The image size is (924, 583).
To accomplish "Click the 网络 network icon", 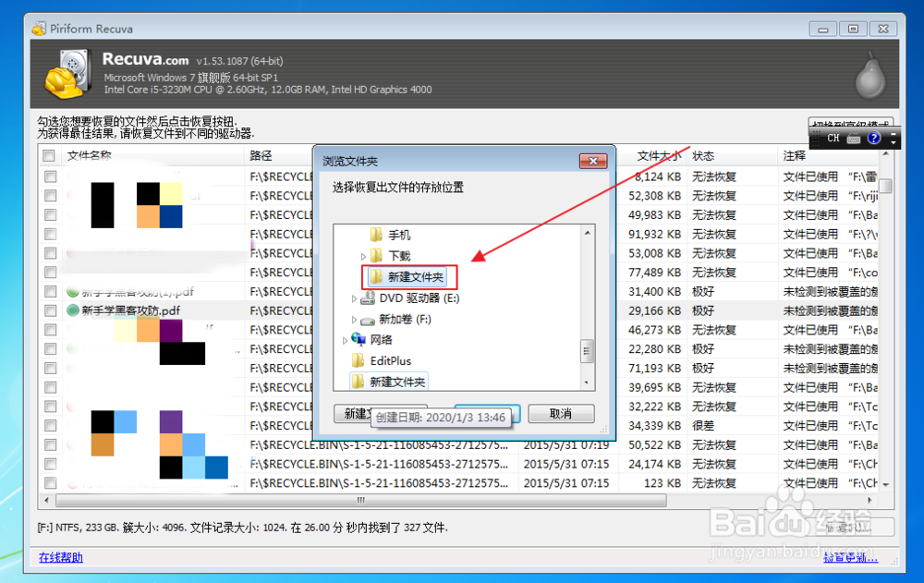I will [x=359, y=339].
